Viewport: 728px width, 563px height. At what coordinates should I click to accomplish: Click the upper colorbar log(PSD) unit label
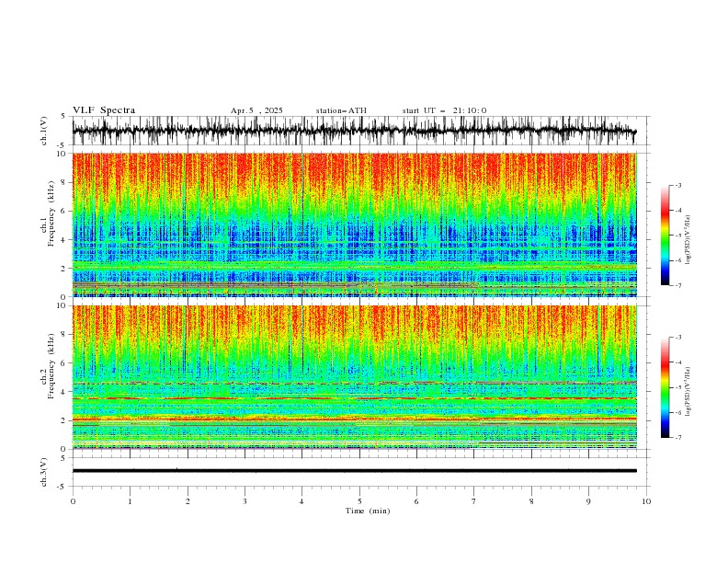tap(688, 240)
